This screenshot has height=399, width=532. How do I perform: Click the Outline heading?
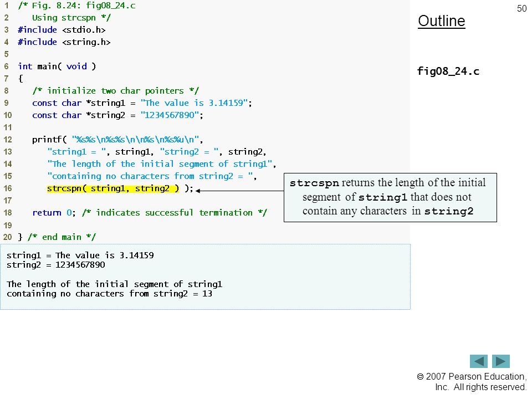tap(442, 21)
